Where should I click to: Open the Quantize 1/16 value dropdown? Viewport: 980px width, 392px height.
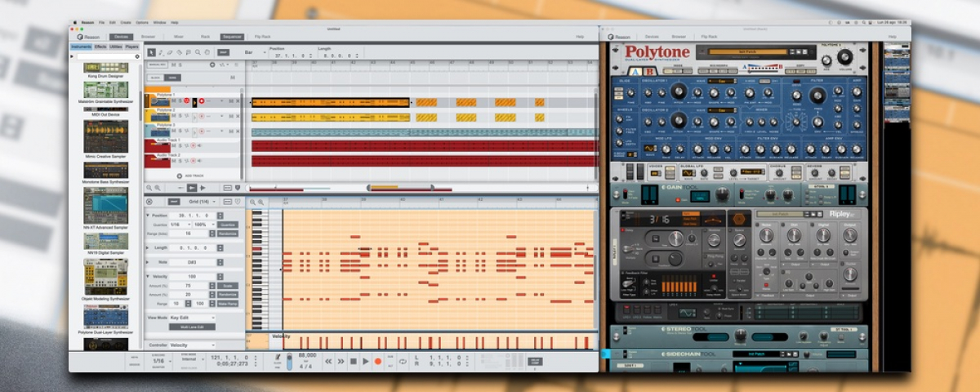point(180,225)
